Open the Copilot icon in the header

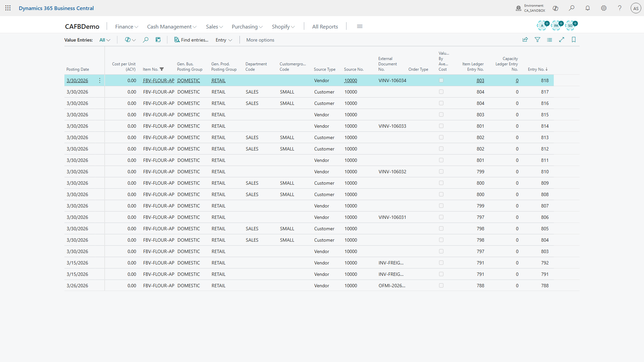tap(555, 8)
